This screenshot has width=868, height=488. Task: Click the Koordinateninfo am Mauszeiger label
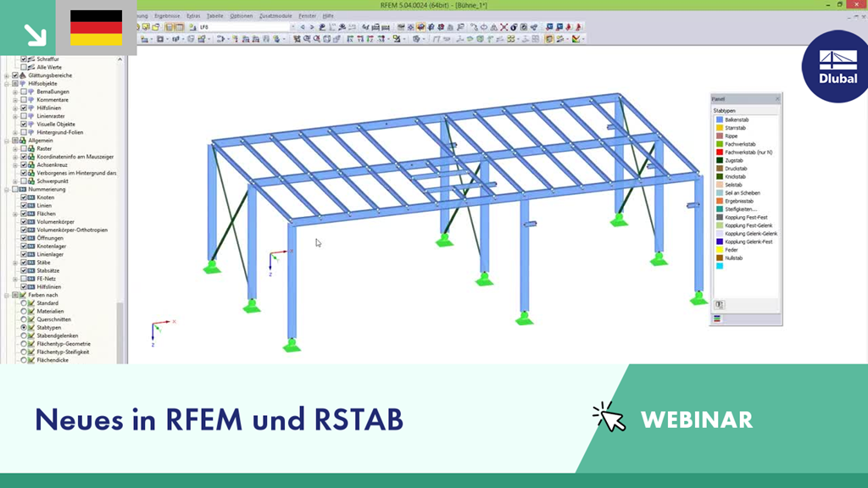pyautogui.click(x=75, y=157)
